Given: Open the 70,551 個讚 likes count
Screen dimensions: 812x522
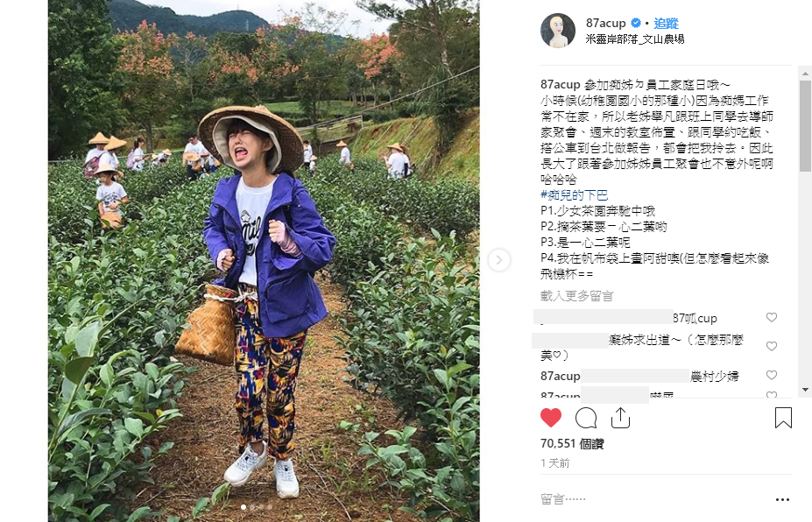Looking at the screenshot, I should (572, 444).
